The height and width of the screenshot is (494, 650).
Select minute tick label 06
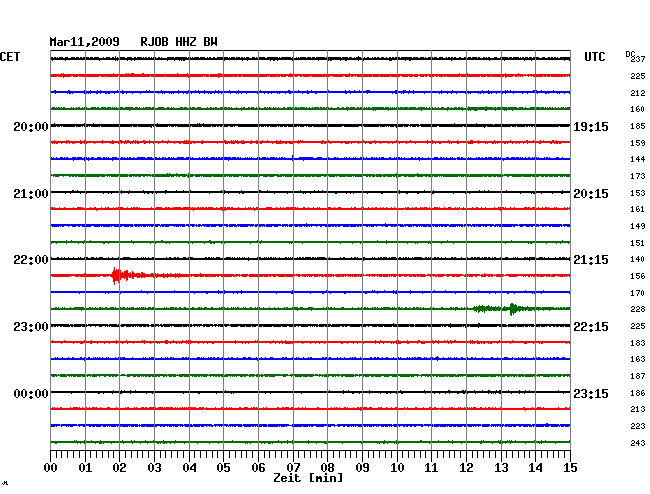point(258,467)
